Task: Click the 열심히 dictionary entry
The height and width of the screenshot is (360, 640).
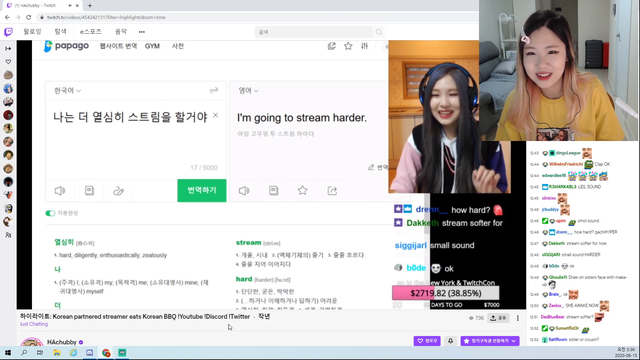Action: click(x=64, y=242)
